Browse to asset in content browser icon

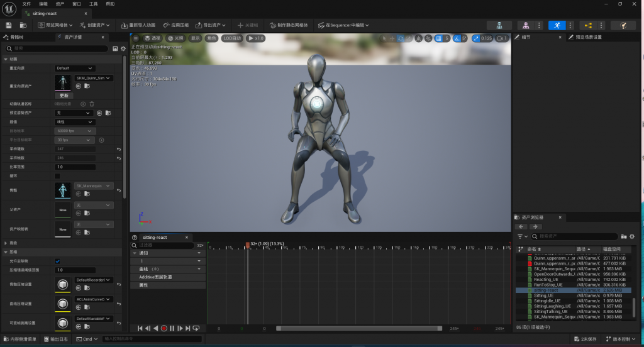pyautogui.click(x=23, y=26)
